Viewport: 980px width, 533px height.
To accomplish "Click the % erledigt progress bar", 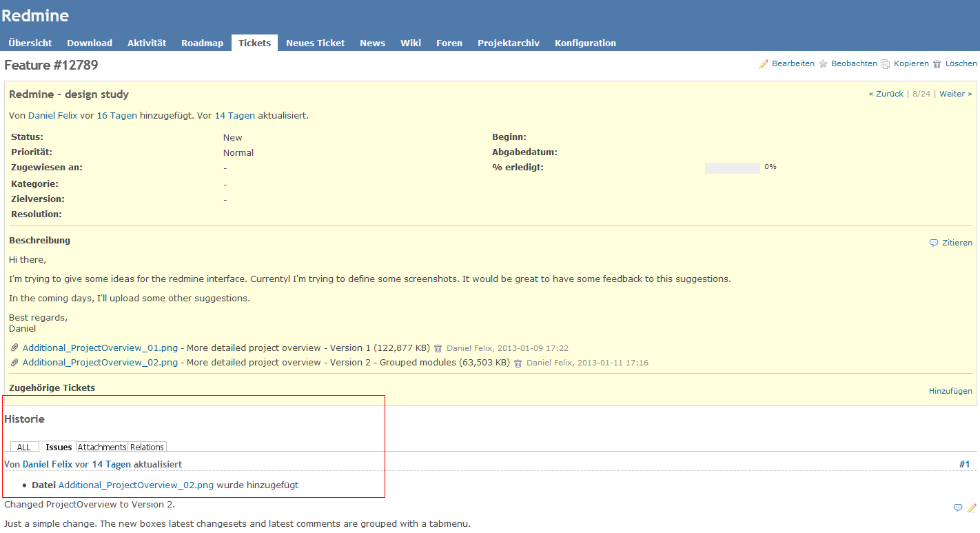I will pos(732,168).
